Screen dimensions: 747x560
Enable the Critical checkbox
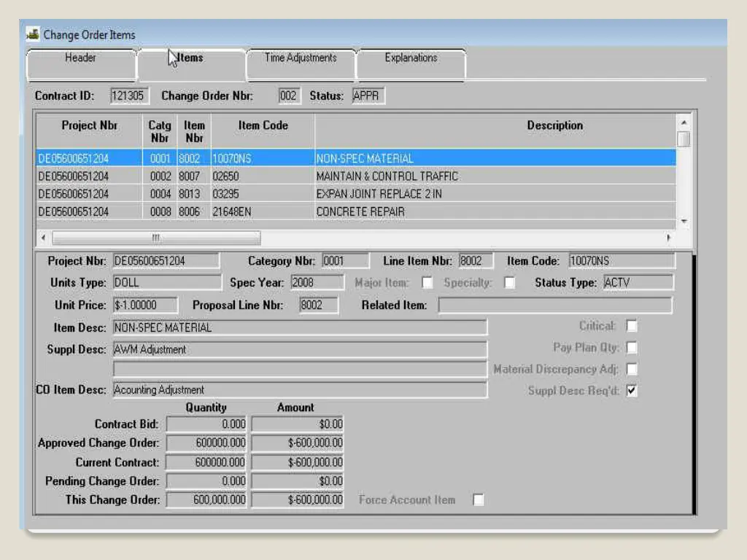(x=632, y=326)
